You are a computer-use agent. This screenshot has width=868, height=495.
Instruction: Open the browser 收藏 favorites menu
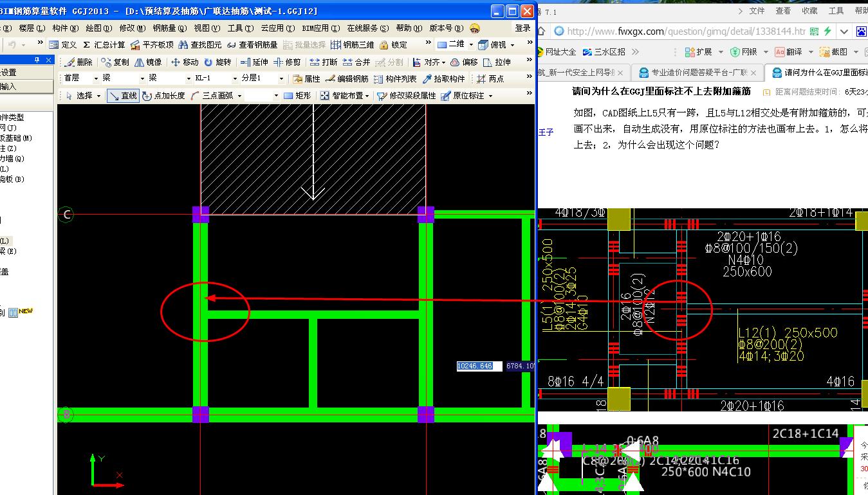(809, 11)
